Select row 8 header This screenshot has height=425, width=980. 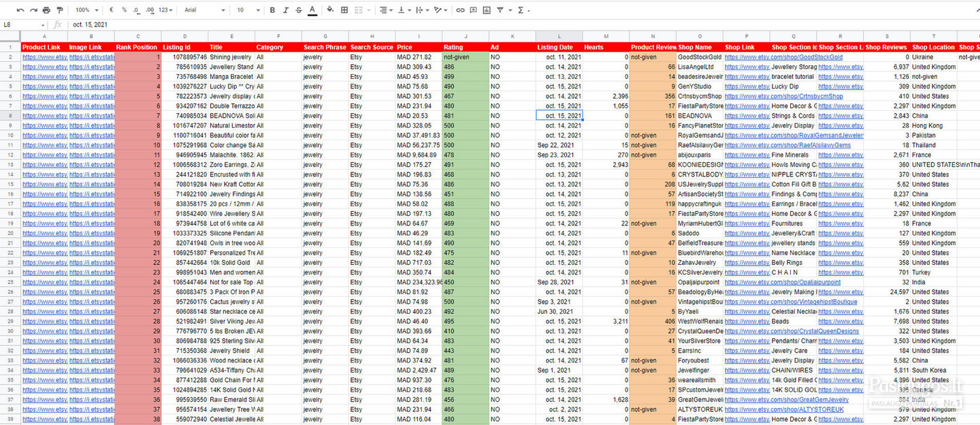click(10, 116)
